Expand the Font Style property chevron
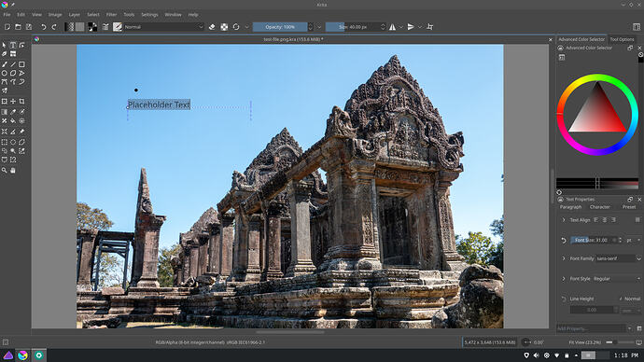The height and width of the screenshot is (362, 644). tap(564, 279)
